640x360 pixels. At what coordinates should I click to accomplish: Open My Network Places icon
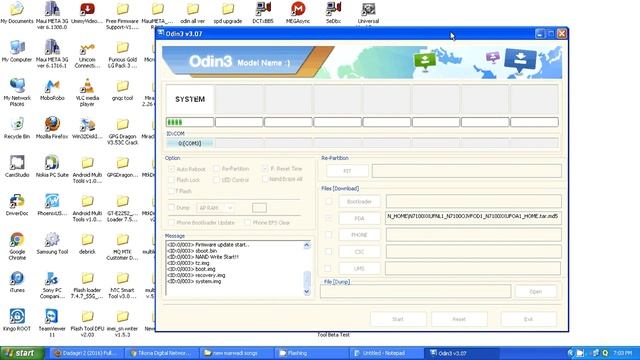click(x=17, y=92)
